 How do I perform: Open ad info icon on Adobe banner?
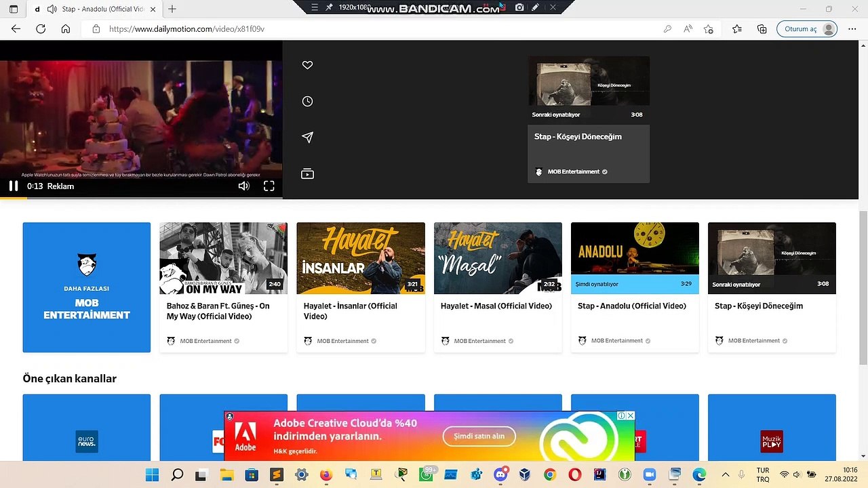tap(621, 415)
